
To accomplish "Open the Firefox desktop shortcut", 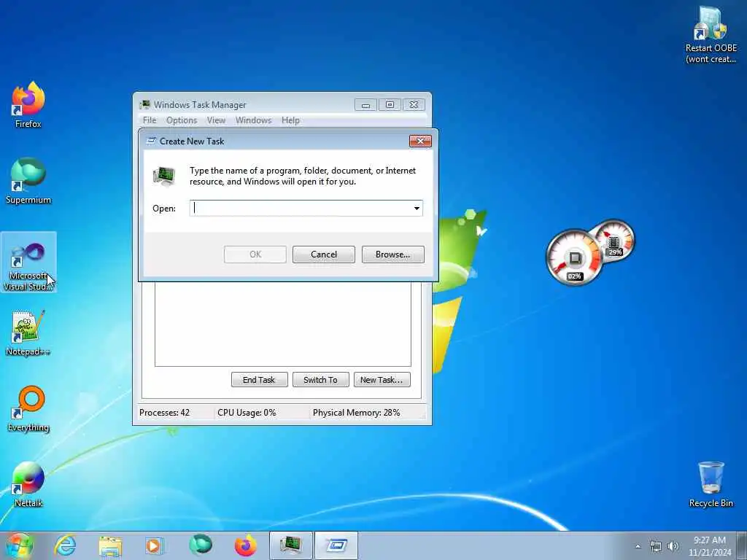I will pos(28,105).
